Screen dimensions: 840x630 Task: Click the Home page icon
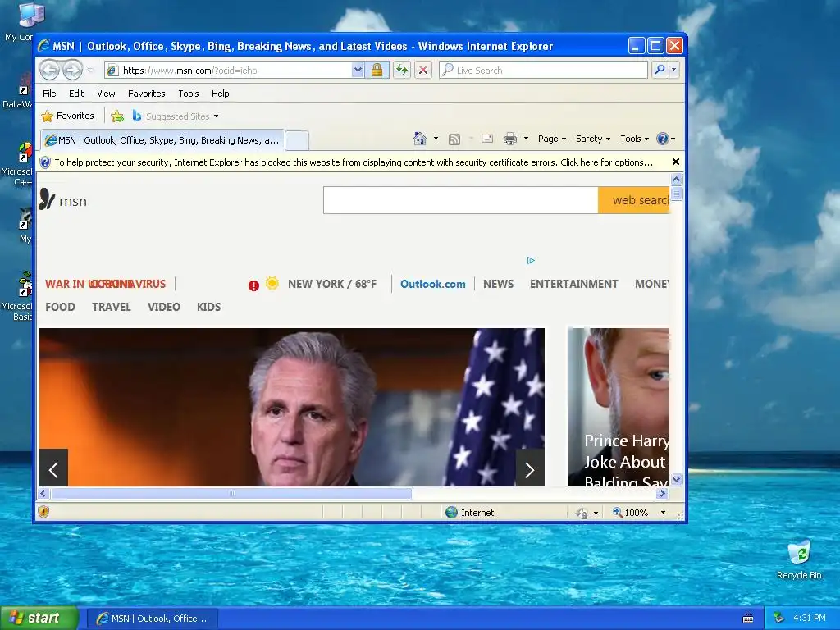pyautogui.click(x=419, y=139)
